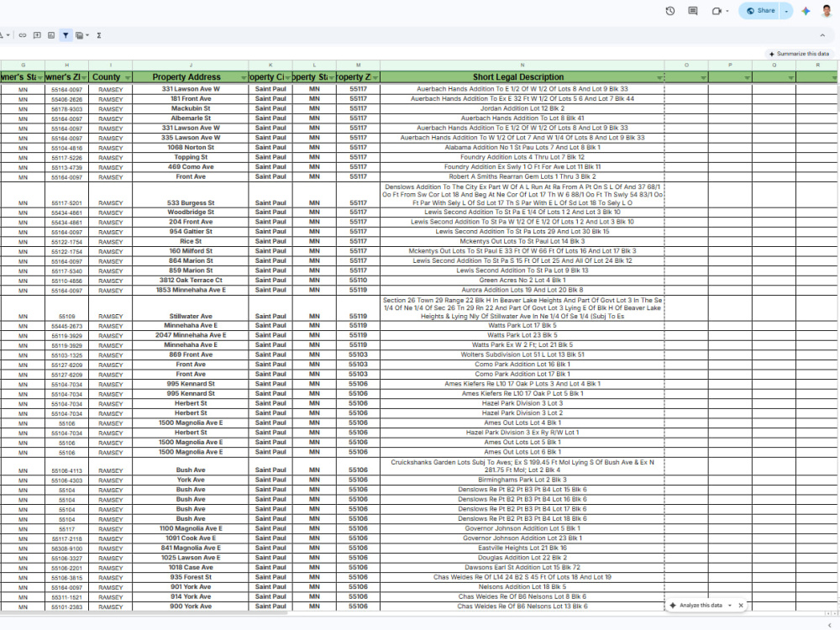
Task: Select cell 869 Front Ave
Action: click(191, 354)
